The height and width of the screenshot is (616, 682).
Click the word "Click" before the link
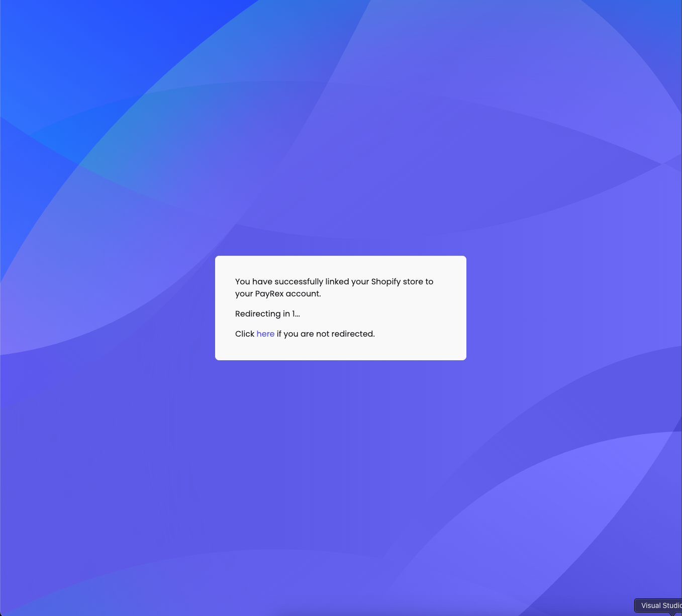pyautogui.click(x=245, y=334)
